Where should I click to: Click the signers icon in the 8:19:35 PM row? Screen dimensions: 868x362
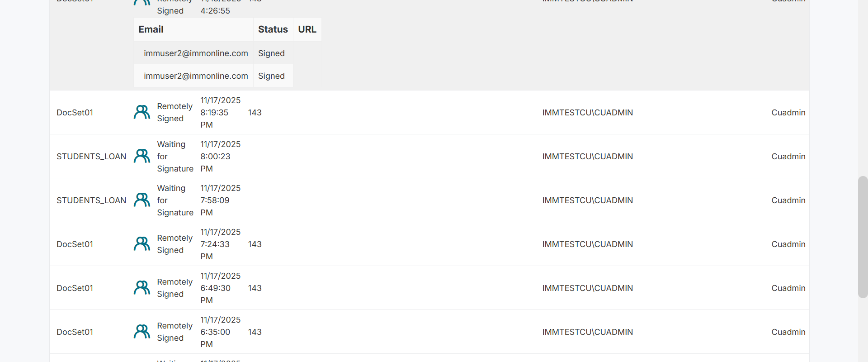(142, 112)
